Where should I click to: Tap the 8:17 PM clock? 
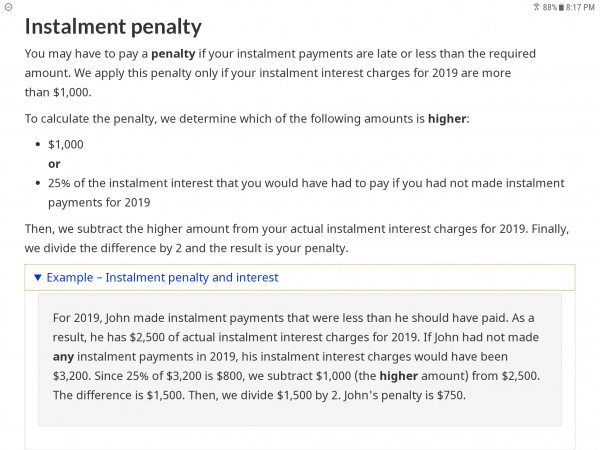(x=582, y=7)
